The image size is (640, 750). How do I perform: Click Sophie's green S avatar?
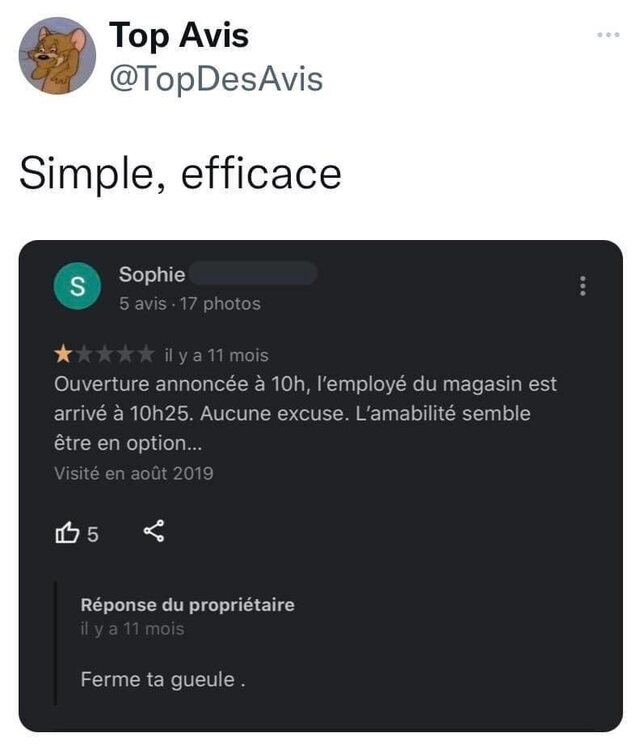pos(77,288)
